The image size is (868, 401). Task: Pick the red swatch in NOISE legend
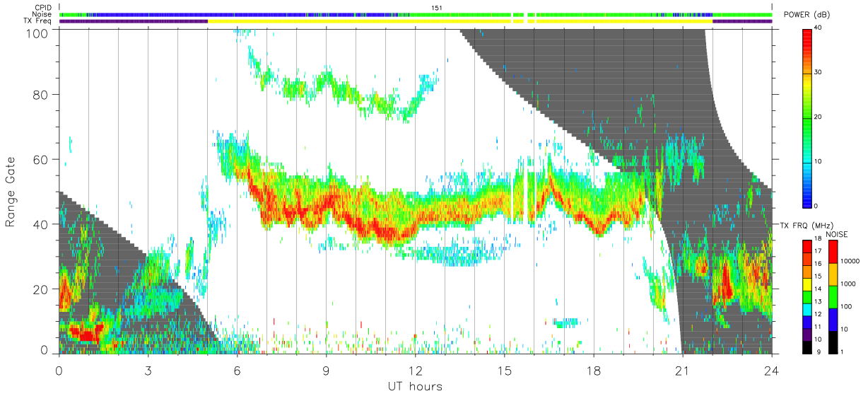point(833,252)
